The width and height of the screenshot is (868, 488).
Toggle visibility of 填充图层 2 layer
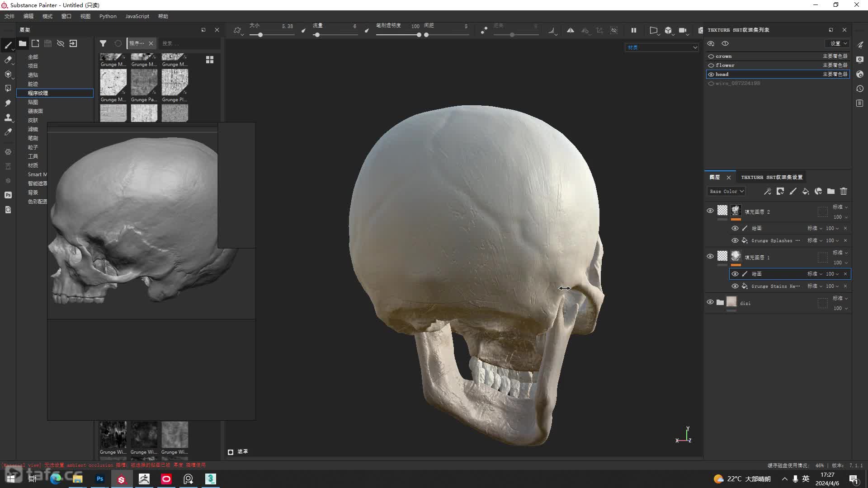click(710, 211)
